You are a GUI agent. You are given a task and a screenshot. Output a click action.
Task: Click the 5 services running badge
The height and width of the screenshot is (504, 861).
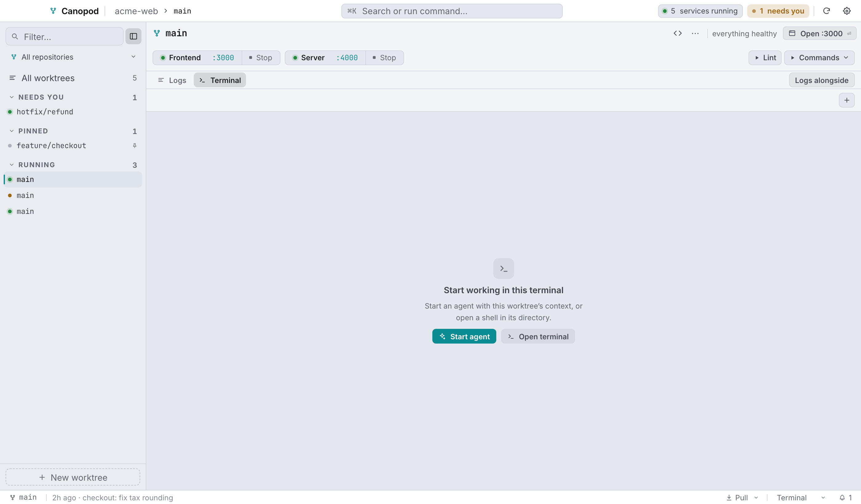[700, 11]
